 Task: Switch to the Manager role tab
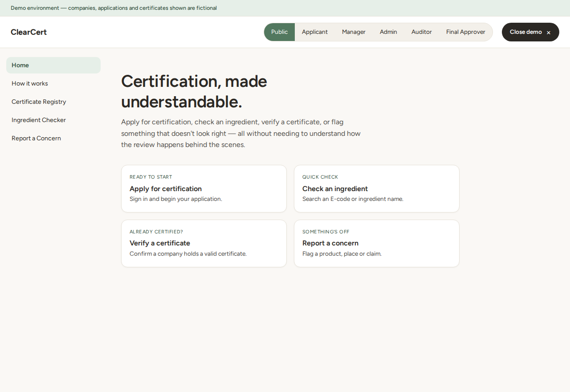click(354, 32)
